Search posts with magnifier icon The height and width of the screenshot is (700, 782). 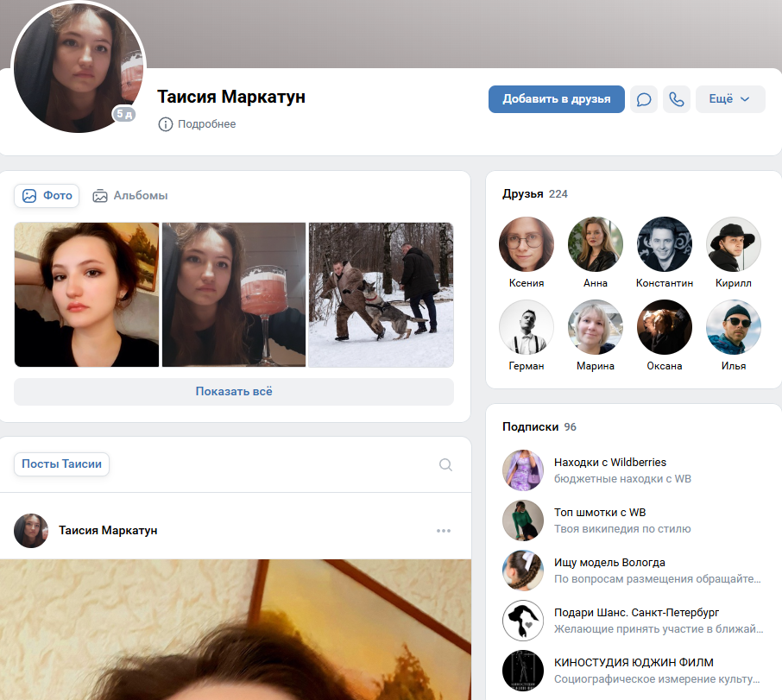coord(445,464)
